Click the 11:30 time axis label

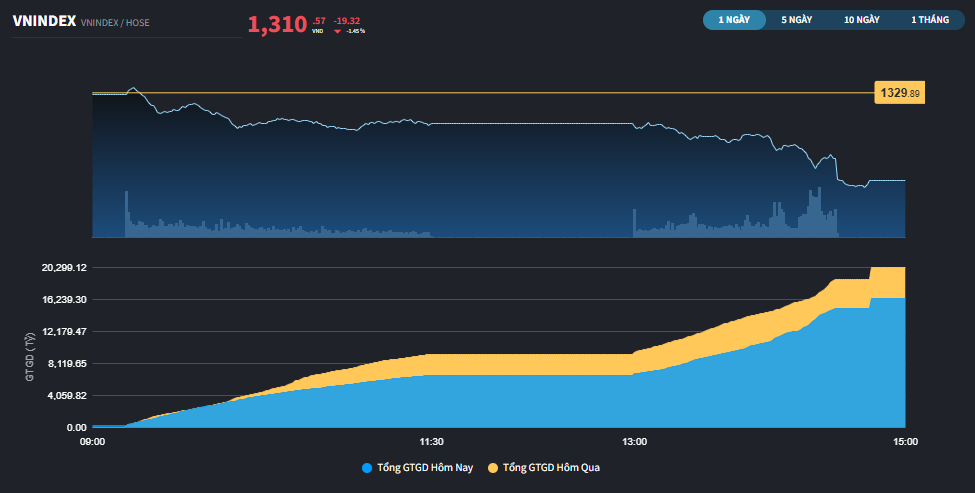(x=431, y=441)
